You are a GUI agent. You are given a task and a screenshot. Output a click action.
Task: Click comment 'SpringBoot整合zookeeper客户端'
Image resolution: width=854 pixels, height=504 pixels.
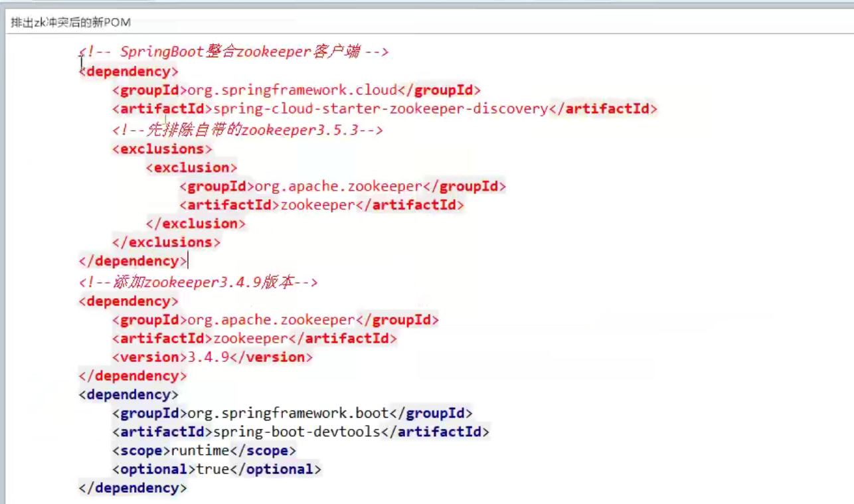(x=234, y=52)
